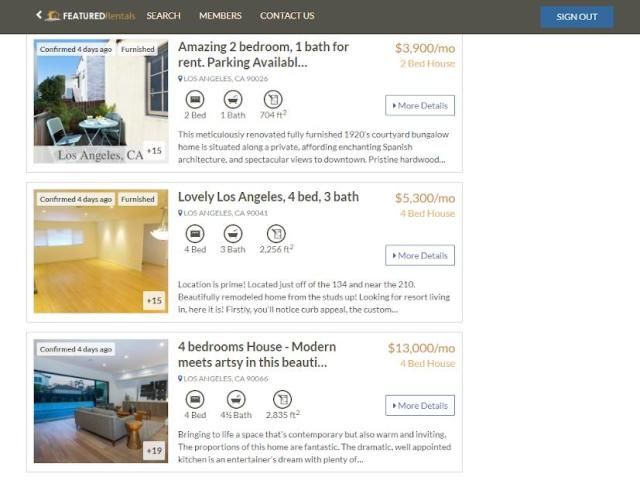Screen dimensions: 640x480
Task: Click the square footage icon for 704 ft²
Action: point(273,99)
